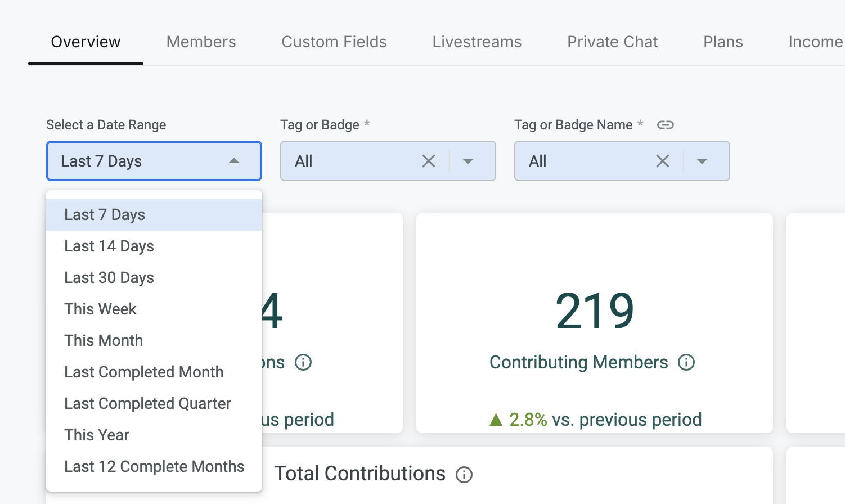
Task: Select Last 30 Days from list
Action: (x=109, y=278)
